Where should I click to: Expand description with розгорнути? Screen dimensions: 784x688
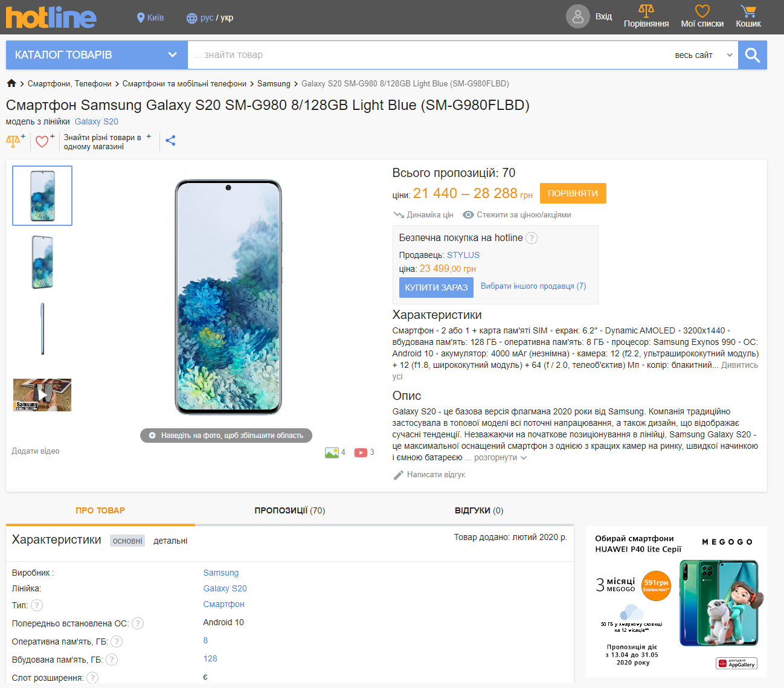[501, 458]
